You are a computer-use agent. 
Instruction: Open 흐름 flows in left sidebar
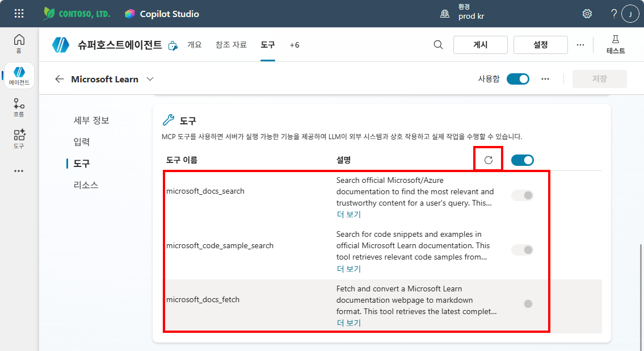pyautogui.click(x=19, y=108)
